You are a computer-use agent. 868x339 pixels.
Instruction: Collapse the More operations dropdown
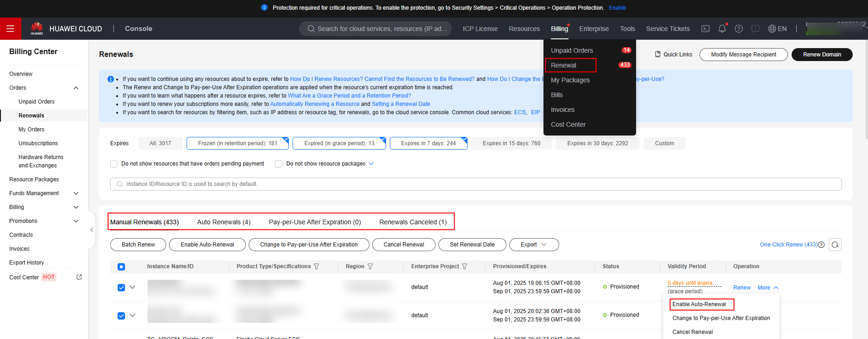768,288
